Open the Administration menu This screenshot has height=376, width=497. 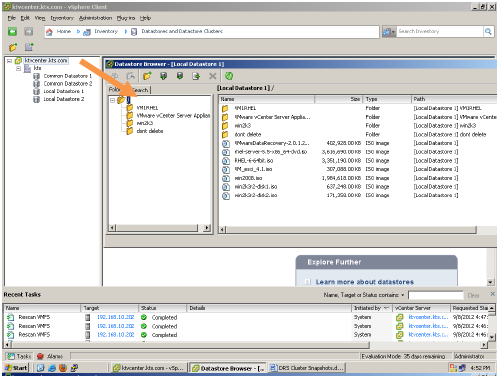coord(95,18)
